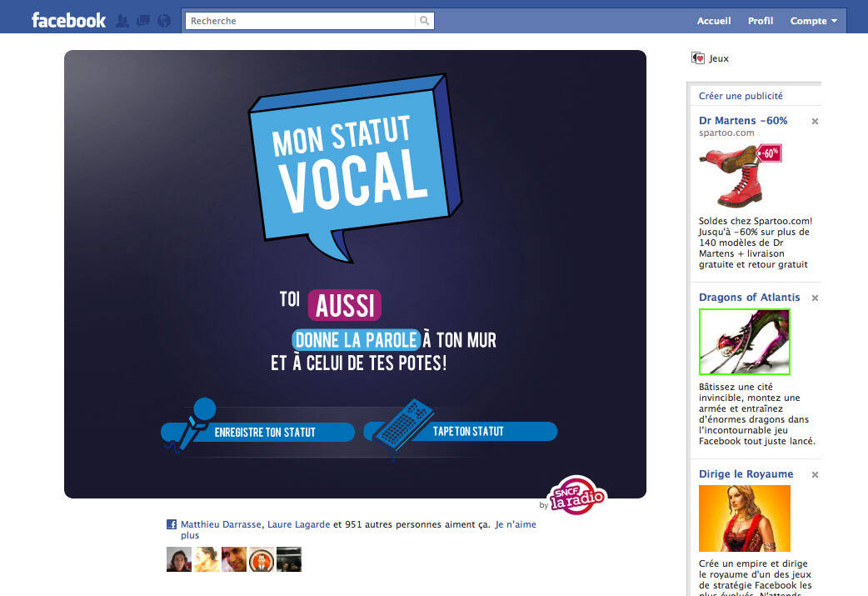Click the Jeux games icon
Screen dimensions: 868x596
click(697, 58)
